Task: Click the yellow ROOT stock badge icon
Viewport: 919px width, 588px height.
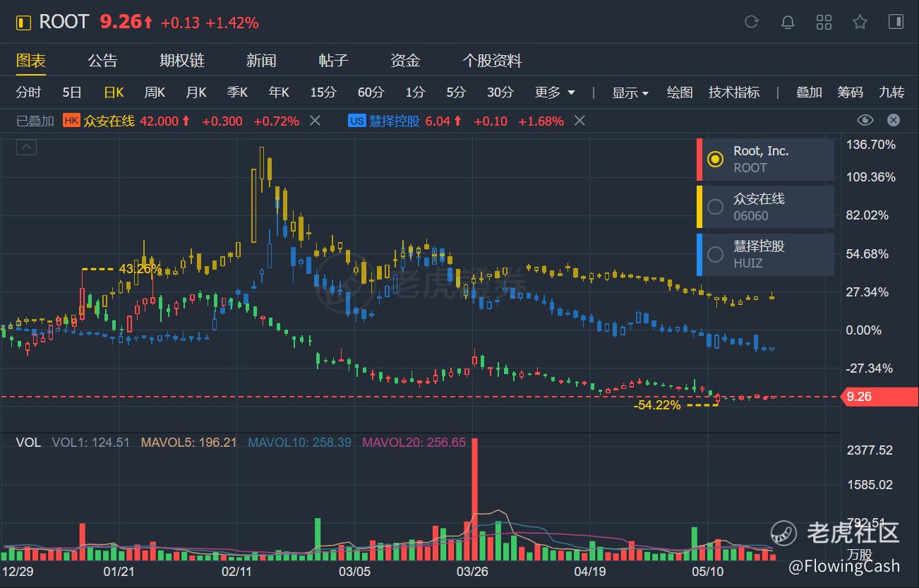Action: point(24,23)
